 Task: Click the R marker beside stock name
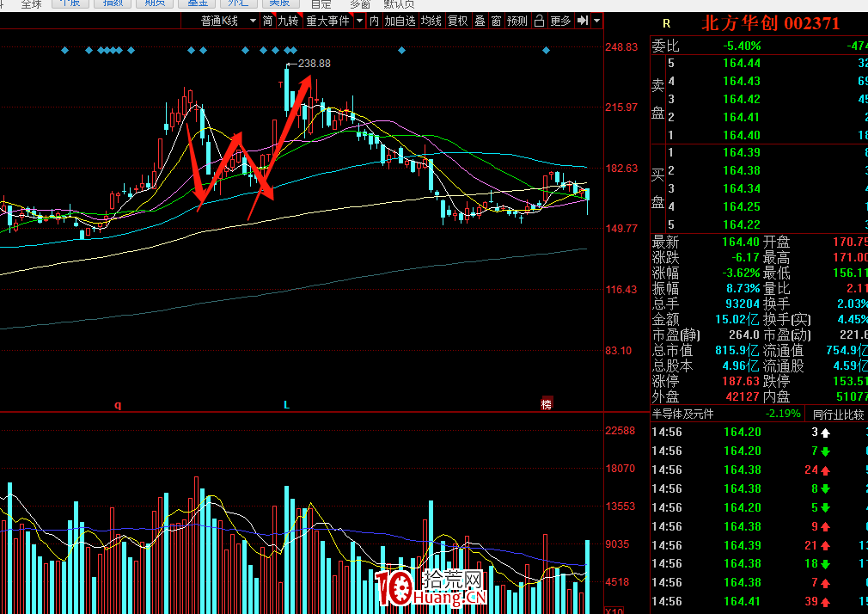[666, 24]
